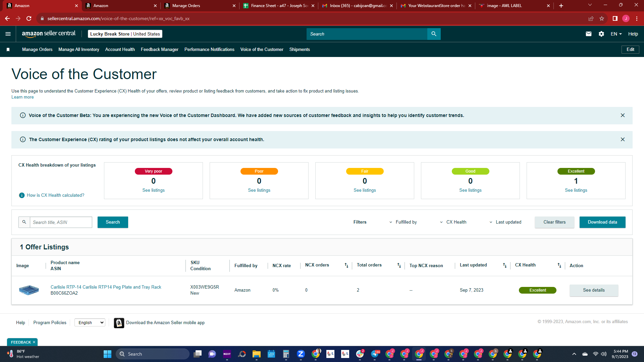The height and width of the screenshot is (362, 644).
Task: Bookmark this page with the star icon
Action: pyautogui.click(x=602, y=18)
